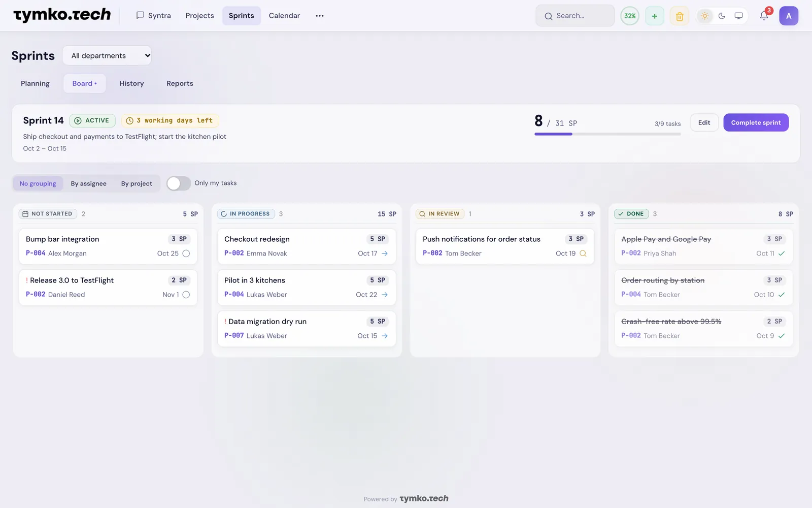Open the Calendar page
The width and height of the screenshot is (812, 508).
point(284,16)
